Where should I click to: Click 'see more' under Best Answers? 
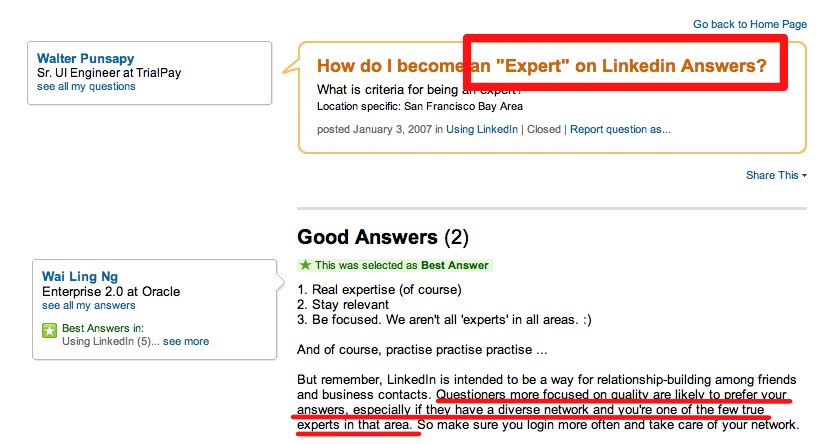pyautogui.click(x=186, y=341)
